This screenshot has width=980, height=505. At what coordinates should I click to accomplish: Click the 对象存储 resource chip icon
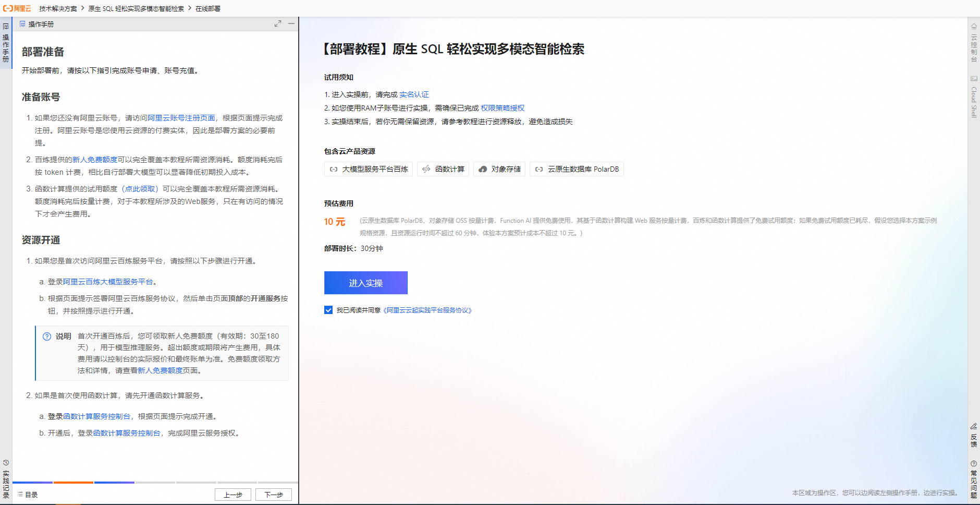pos(482,169)
